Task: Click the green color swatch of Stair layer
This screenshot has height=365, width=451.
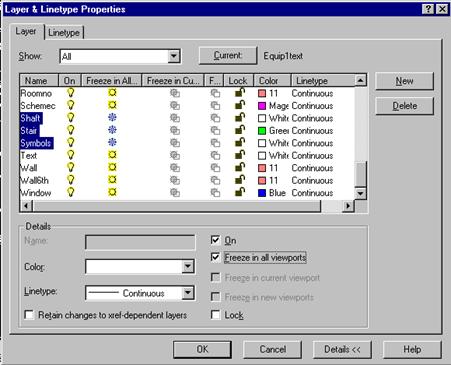Action: point(262,131)
